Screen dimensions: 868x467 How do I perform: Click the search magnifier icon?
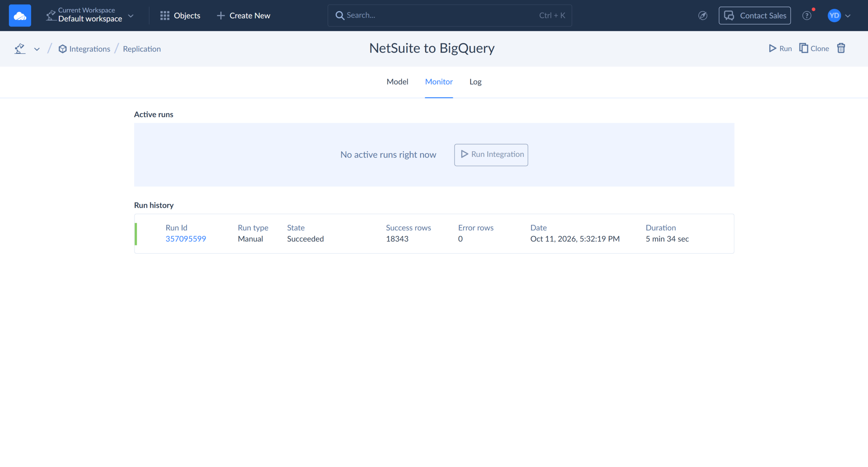pyautogui.click(x=340, y=16)
